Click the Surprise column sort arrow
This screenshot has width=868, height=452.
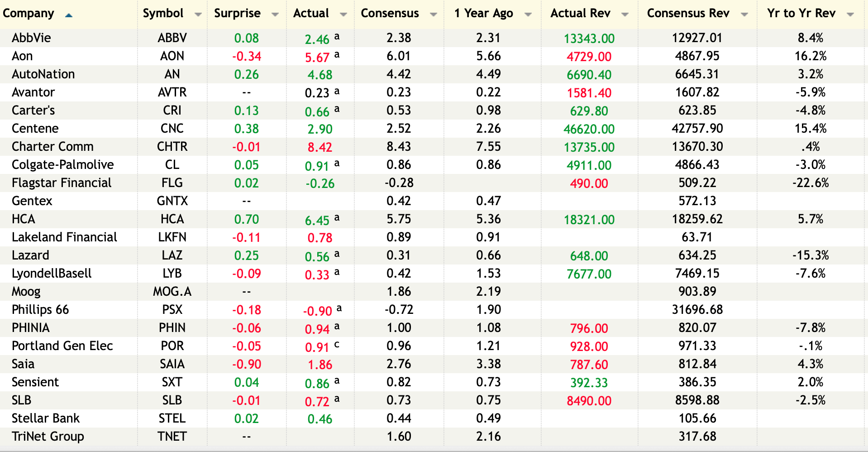pos(275,14)
